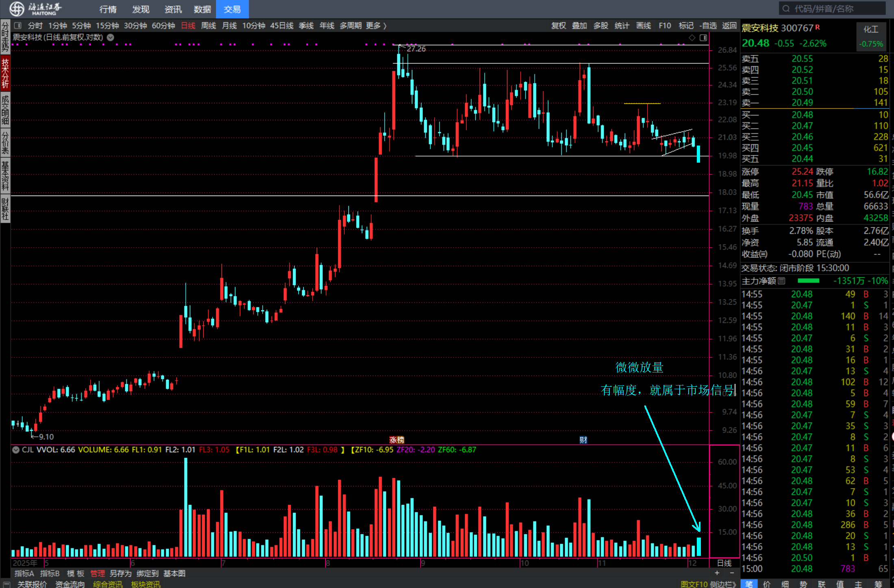The width and height of the screenshot is (894, 588).
Task: Select the 价 tab in bottom panel
Action: [767, 584]
